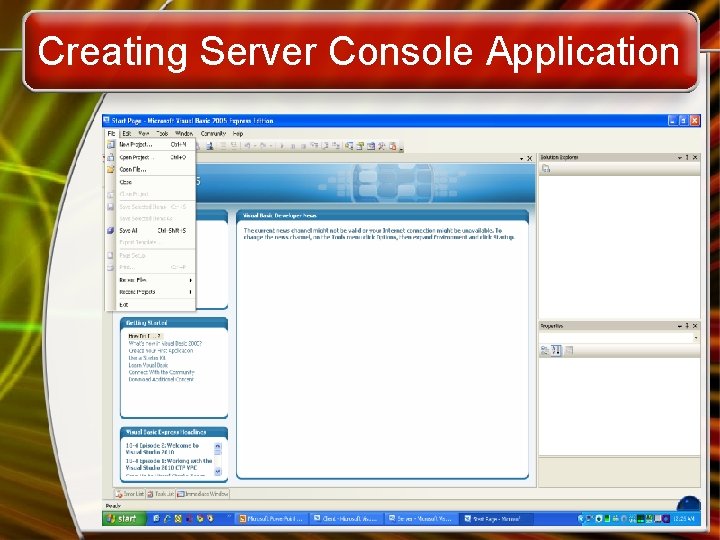This screenshot has width=720, height=540.
Task: Click the Redo toolbar button
Action: pyautogui.click(x=263, y=146)
